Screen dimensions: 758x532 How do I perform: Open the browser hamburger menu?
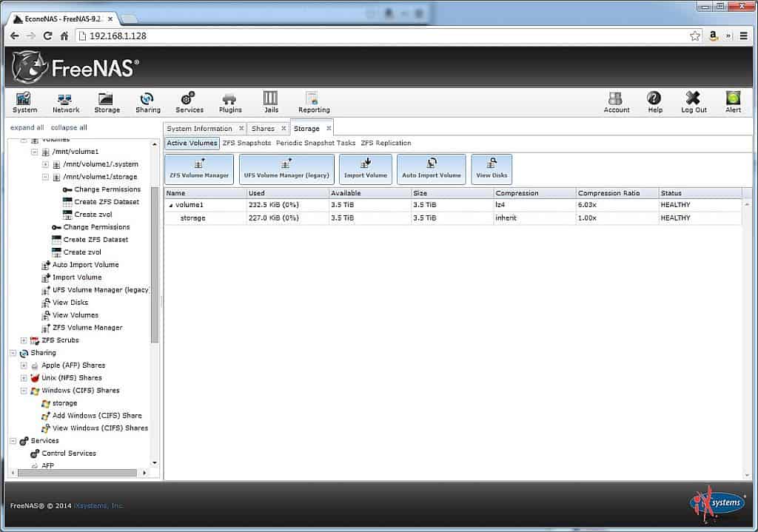click(743, 36)
